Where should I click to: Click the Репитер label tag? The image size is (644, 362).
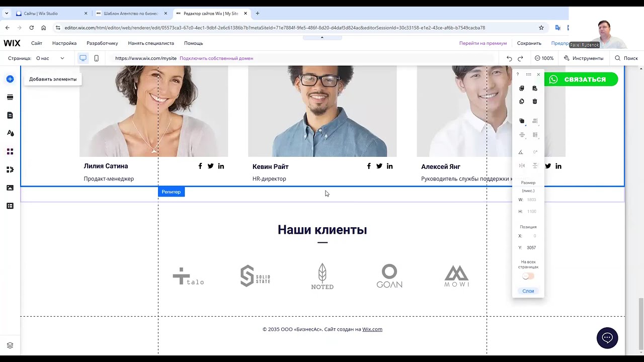(x=171, y=192)
